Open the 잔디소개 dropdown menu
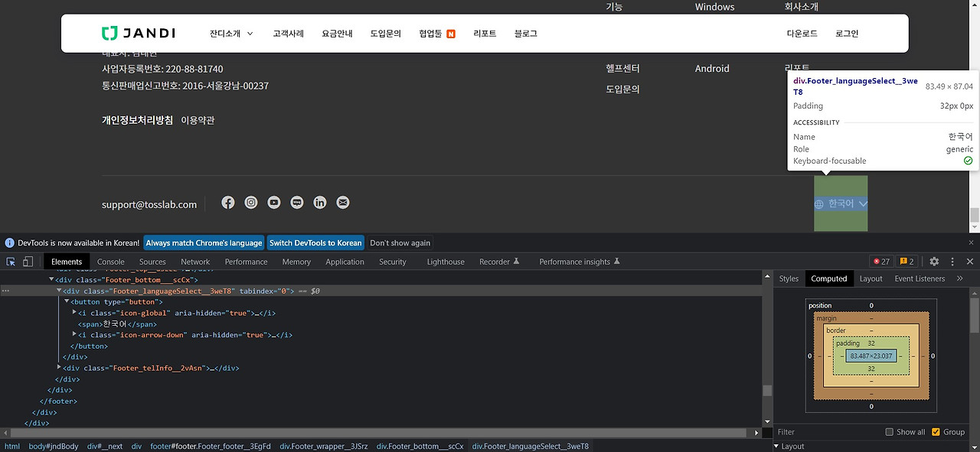Image resolution: width=980 pixels, height=452 pixels. click(x=230, y=34)
